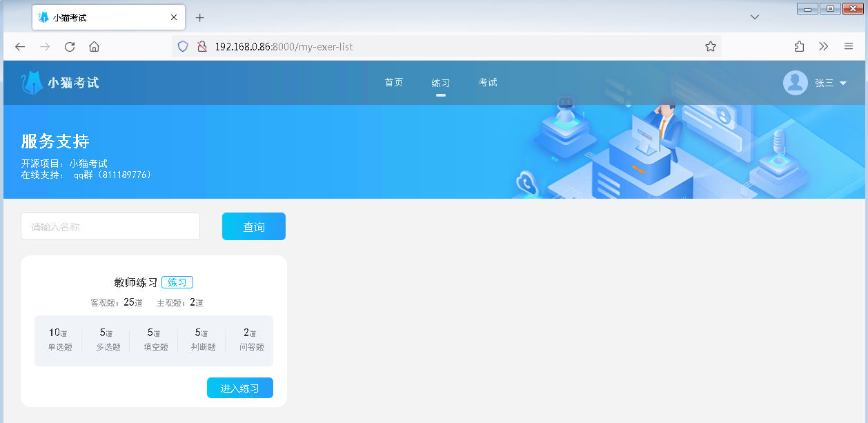Click the 请输入名称 input field
The image size is (868, 423).
coord(110,226)
